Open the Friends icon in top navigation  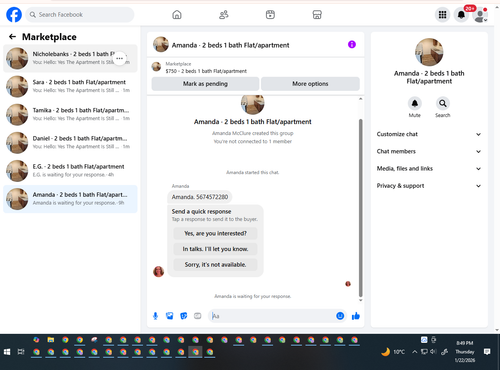coord(224,15)
